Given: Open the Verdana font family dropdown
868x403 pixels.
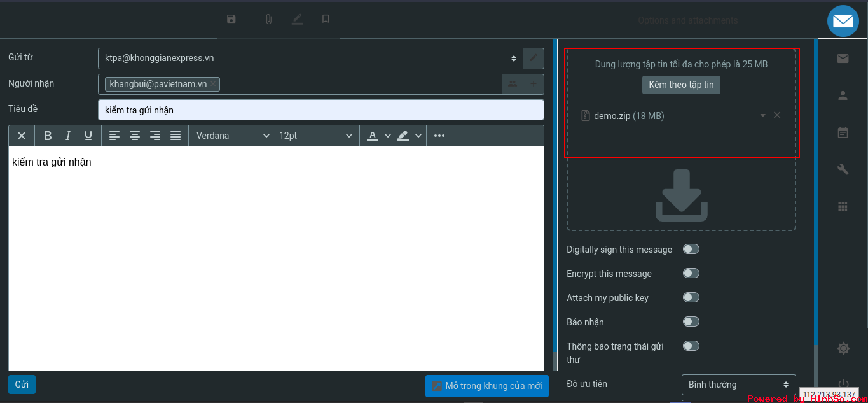Looking at the screenshot, I should (x=233, y=136).
